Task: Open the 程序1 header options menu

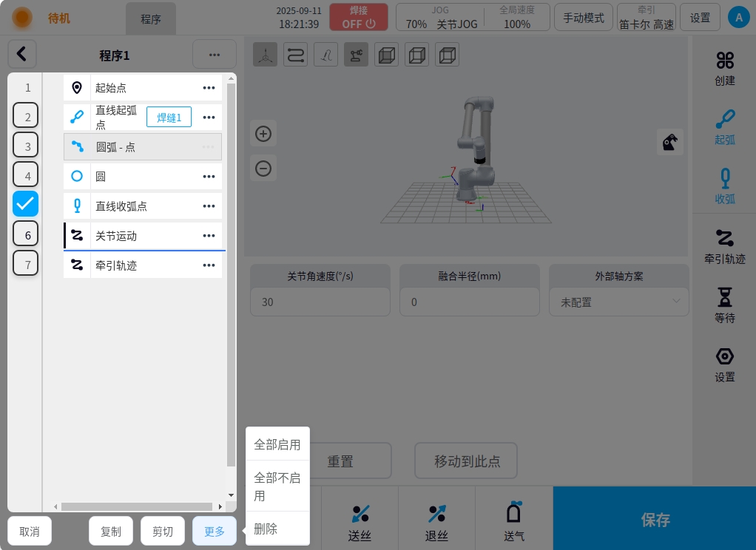Action: tap(214, 55)
